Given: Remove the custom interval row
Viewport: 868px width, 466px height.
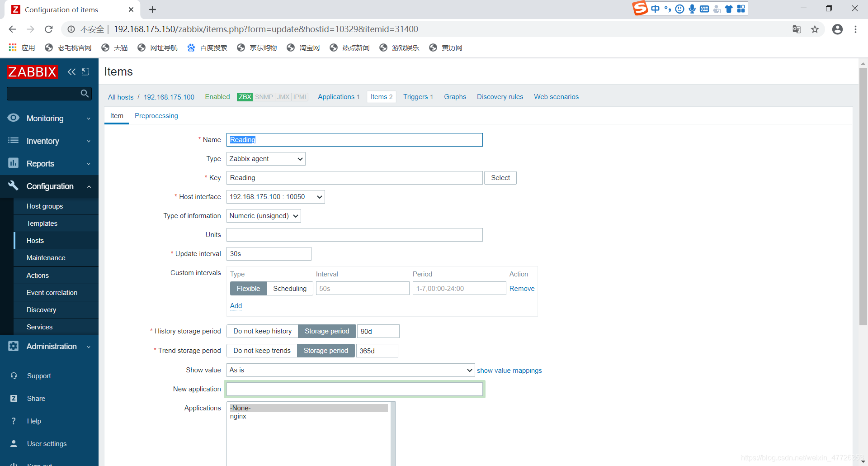Looking at the screenshot, I should (x=522, y=289).
